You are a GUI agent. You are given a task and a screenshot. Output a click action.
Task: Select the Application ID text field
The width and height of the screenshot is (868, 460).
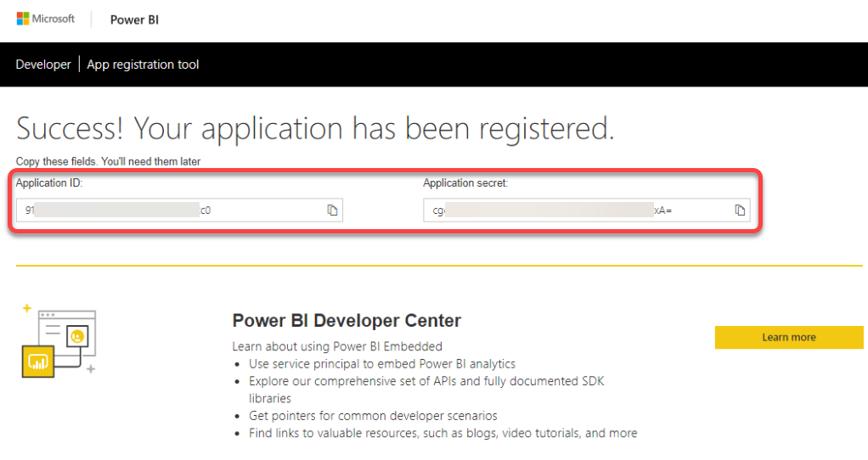click(179, 210)
